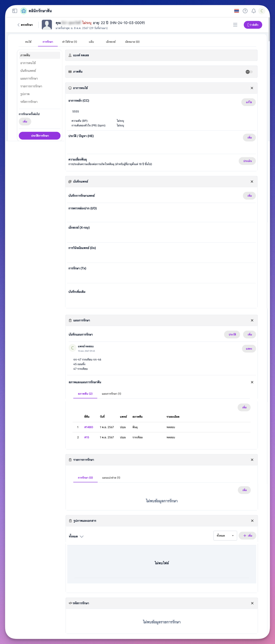Viewport: 275px width, 644px height.
Task: Close the บันทึกแพทย์ section
Action: point(252,181)
